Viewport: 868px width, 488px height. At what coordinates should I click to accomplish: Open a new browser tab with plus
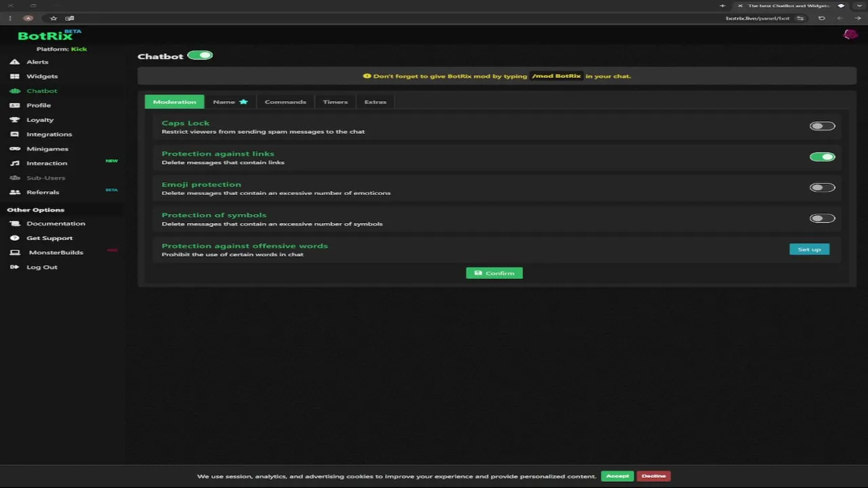click(x=722, y=5)
